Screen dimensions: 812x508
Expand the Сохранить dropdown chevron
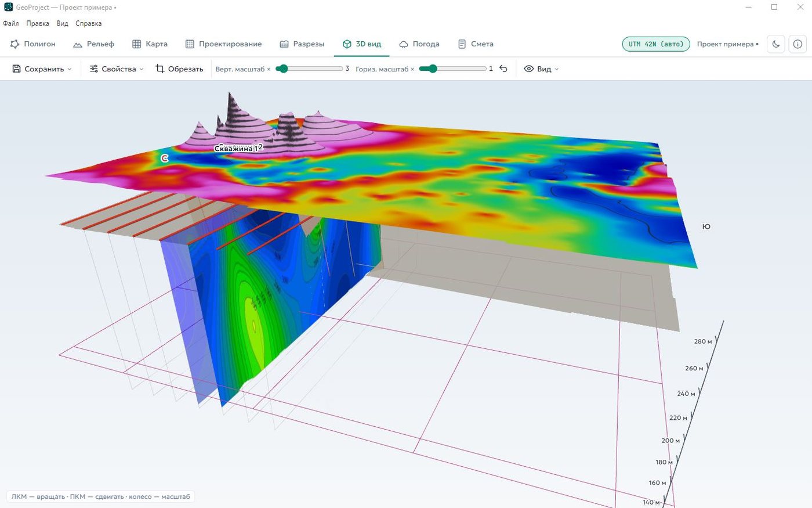click(x=70, y=69)
